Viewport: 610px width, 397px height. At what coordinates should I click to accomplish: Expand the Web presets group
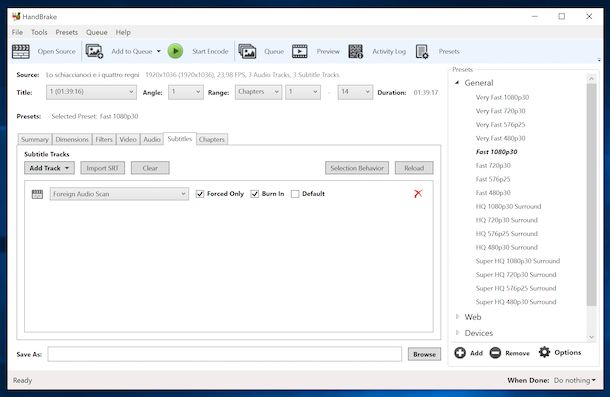click(x=458, y=316)
